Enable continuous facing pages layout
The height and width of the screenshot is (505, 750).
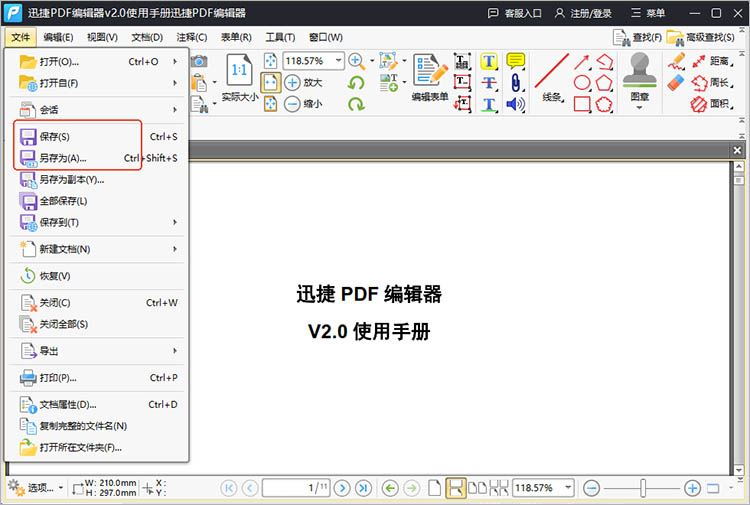pyautogui.click(x=498, y=488)
